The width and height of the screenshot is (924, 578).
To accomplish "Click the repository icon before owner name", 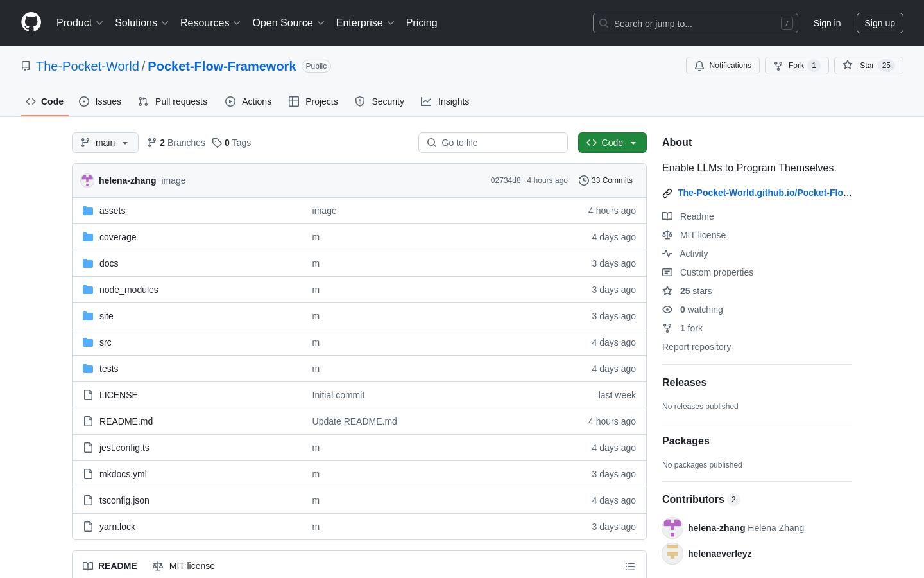I will [26, 66].
